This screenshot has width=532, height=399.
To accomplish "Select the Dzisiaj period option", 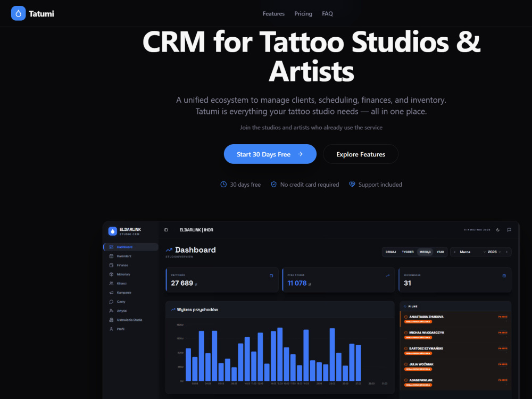I will (391, 252).
